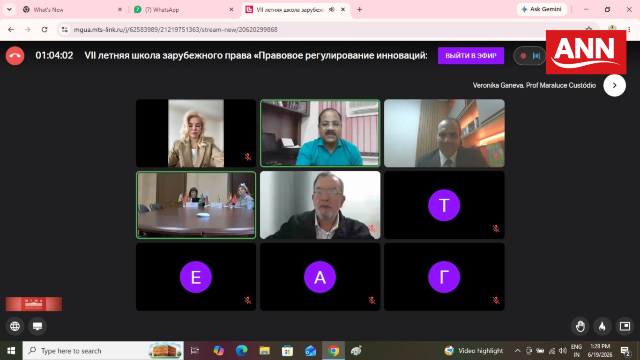Select the man in suit video tile

tap(444, 133)
